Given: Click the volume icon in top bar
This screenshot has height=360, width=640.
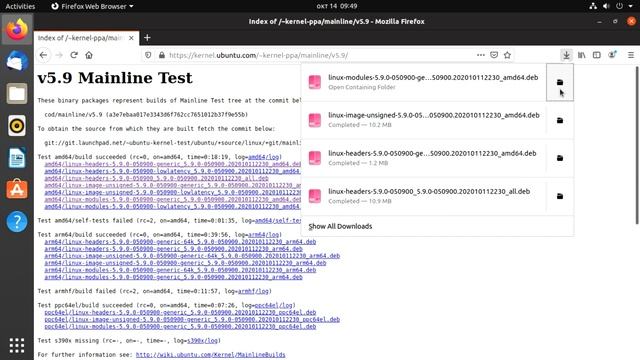Looking at the screenshot, I should [x=606, y=6].
